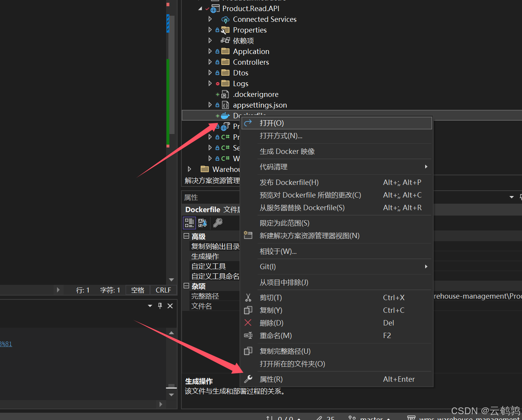Switch properties panel to categorized view
The width and height of the screenshot is (522, 420).
[189, 223]
